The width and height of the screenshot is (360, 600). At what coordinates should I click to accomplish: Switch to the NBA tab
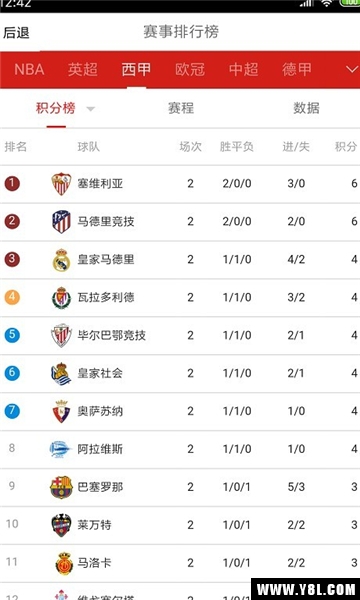pos(29,70)
